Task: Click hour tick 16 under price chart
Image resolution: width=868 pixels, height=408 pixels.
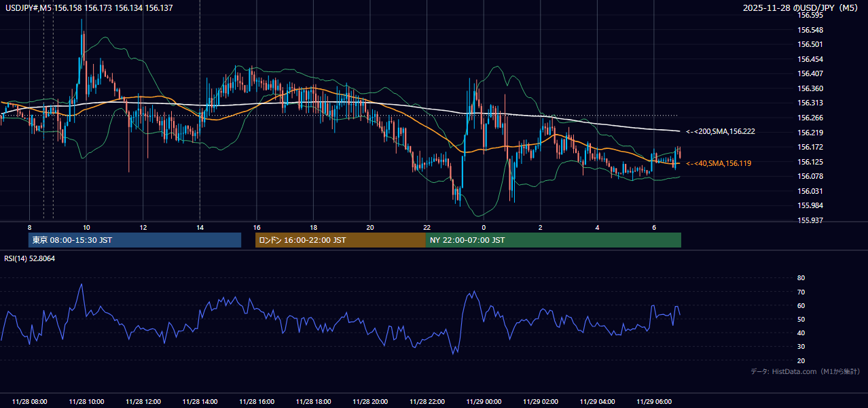Action: coord(257,227)
